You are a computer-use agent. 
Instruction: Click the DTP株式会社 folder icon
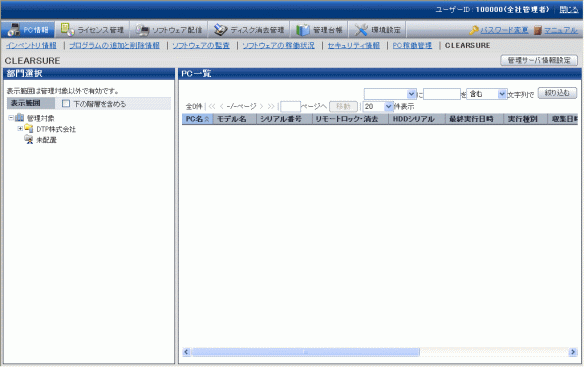pos(29,129)
